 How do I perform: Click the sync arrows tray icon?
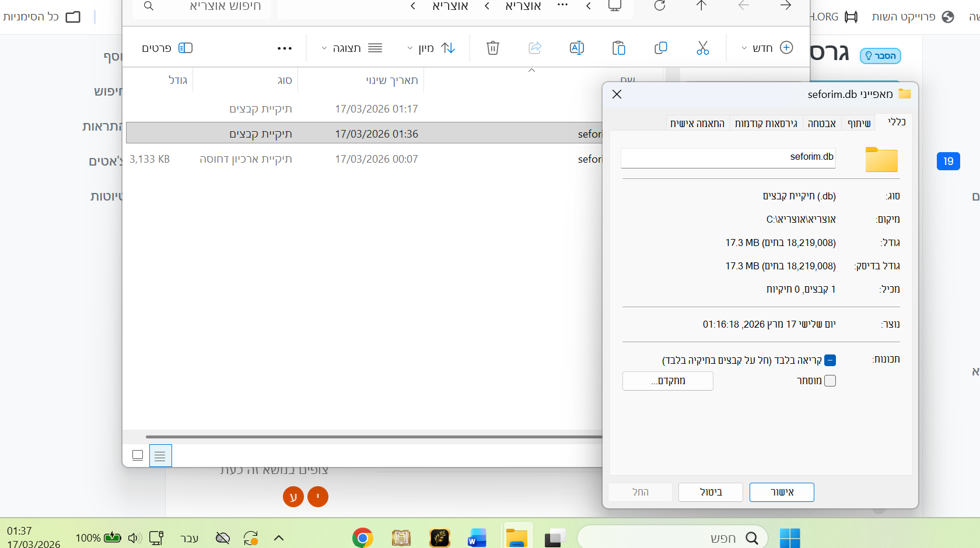(x=251, y=538)
